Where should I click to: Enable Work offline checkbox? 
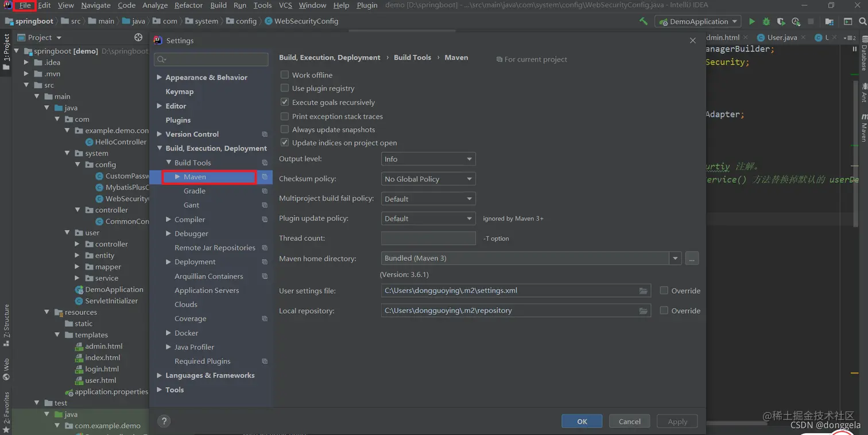285,75
